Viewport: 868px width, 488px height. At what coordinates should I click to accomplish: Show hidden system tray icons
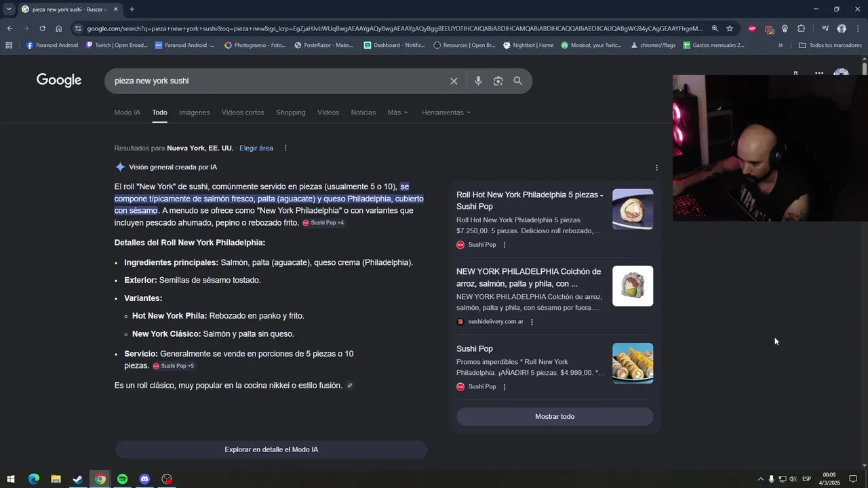pyautogui.click(x=760, y=479)
